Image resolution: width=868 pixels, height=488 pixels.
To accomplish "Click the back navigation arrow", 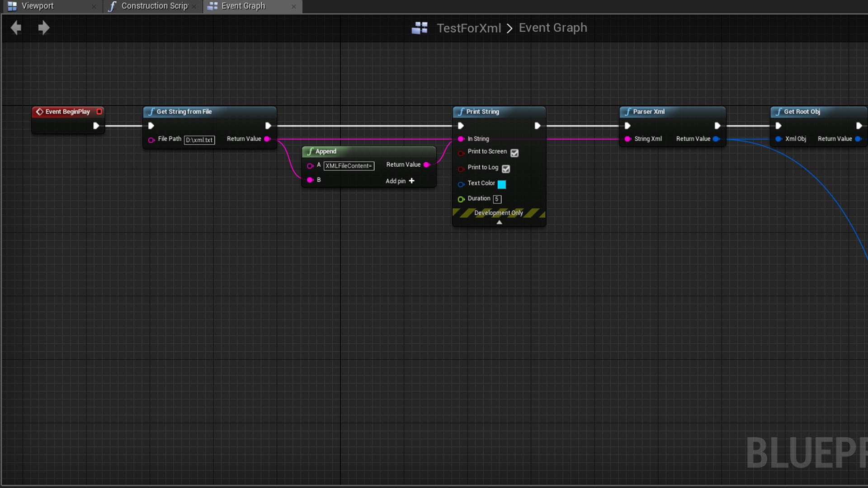I will 16,28.
